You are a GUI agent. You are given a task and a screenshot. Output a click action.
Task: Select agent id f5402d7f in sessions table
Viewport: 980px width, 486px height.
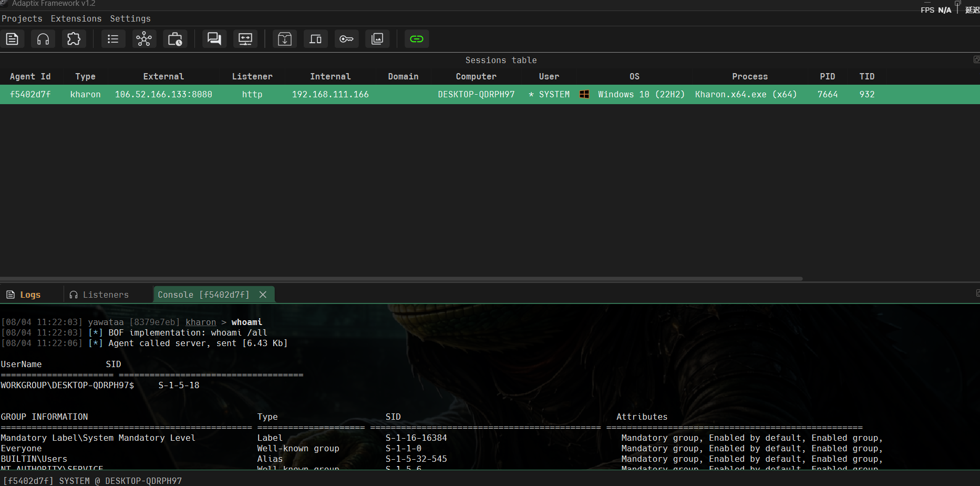[30, 95]
